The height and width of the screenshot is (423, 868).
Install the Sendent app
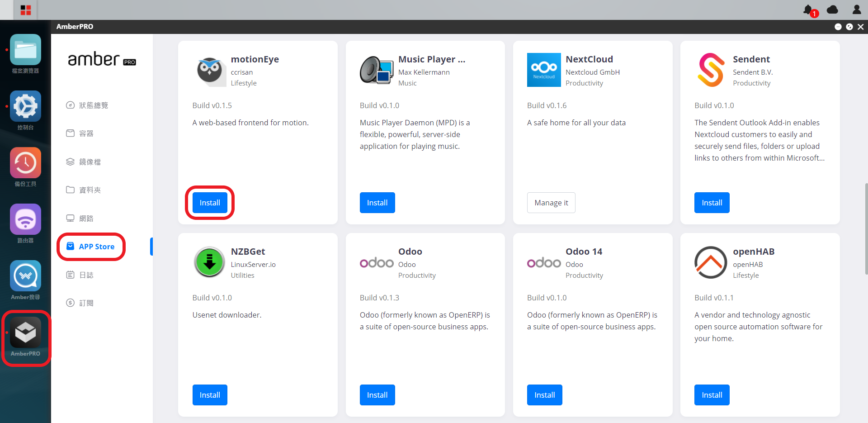712,203
